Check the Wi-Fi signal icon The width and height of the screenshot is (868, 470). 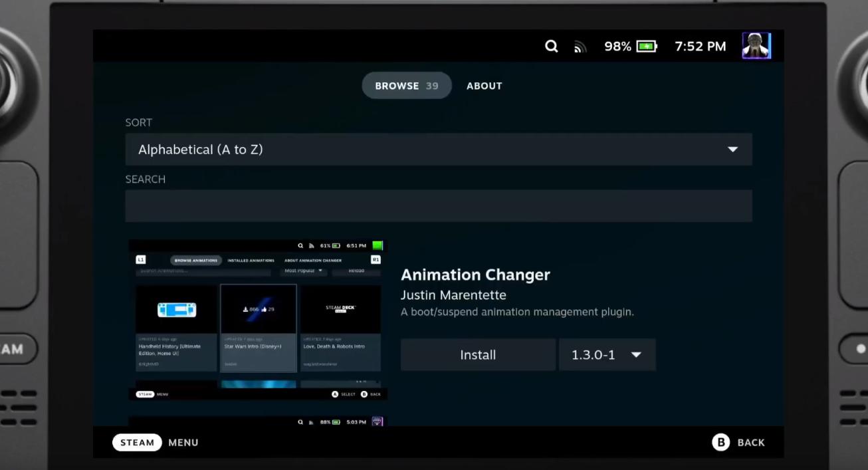tap(580, 47)
